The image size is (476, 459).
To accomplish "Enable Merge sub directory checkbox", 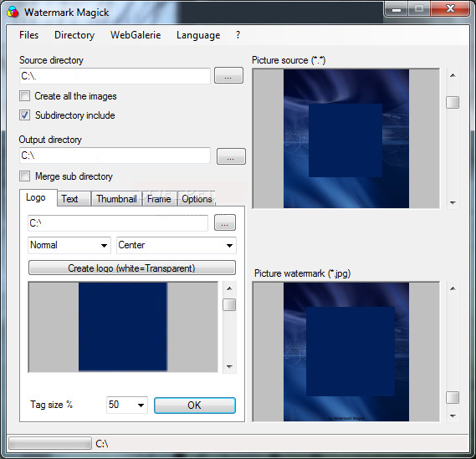I will coord(24,176).
